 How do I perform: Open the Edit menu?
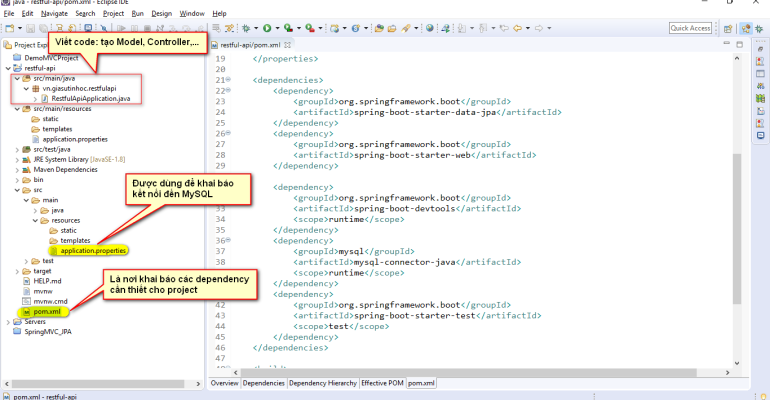(x=28, y=13)
